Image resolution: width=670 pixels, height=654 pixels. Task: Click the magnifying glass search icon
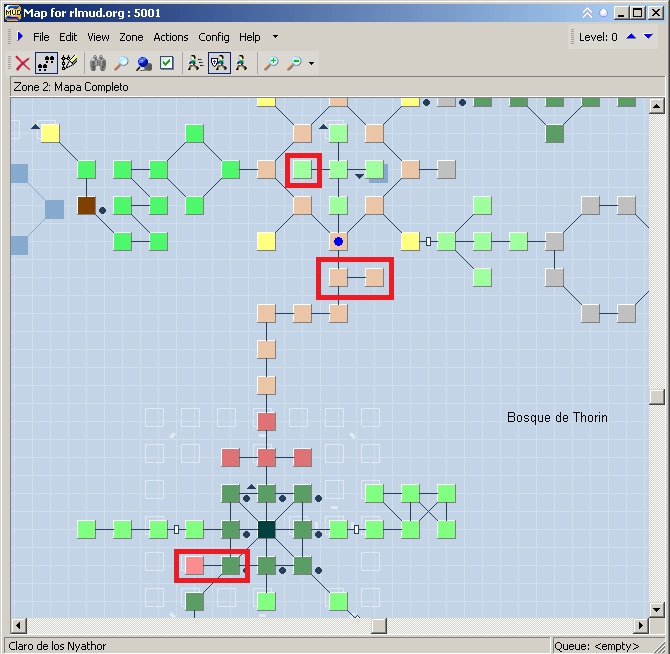click(121, 63)
